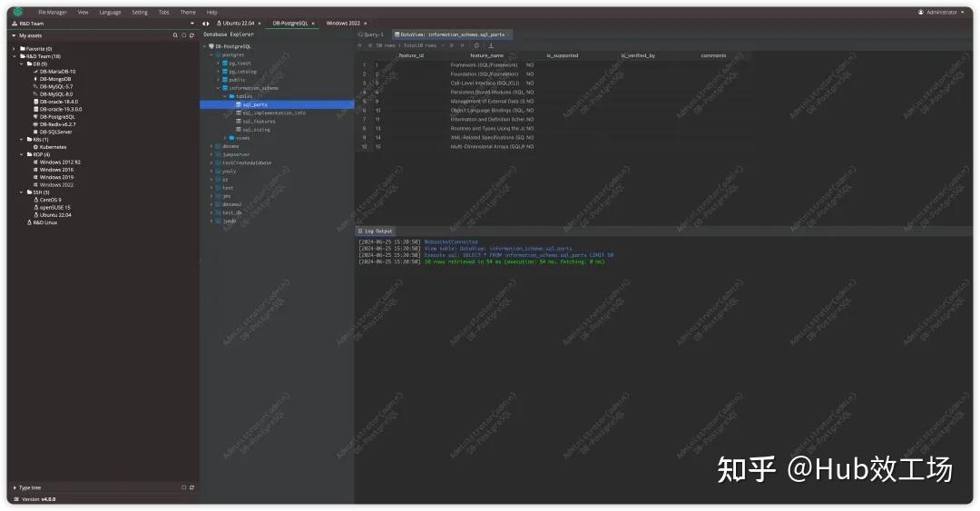Open the R&D Team organization dropdown
The height and width of the screenshot is (511, 980).
191,24
